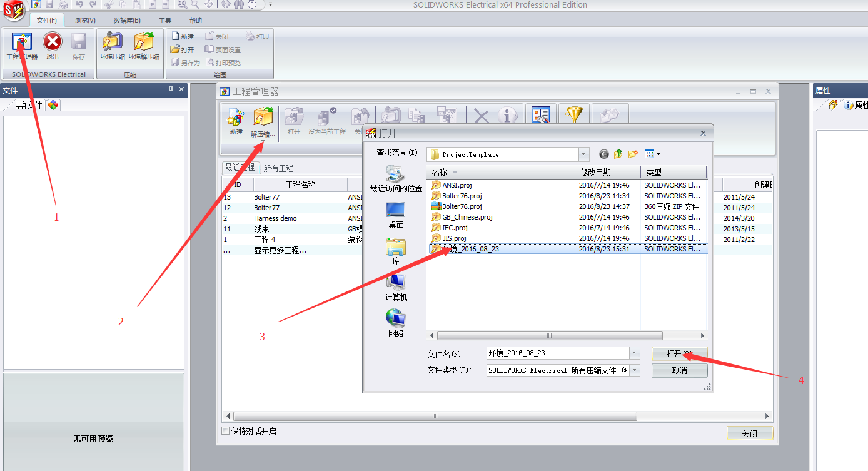The width and height of the screenshot is (868, 471).
Task: Toggle the 保持对话开启 checkbox
Action: 226,431
